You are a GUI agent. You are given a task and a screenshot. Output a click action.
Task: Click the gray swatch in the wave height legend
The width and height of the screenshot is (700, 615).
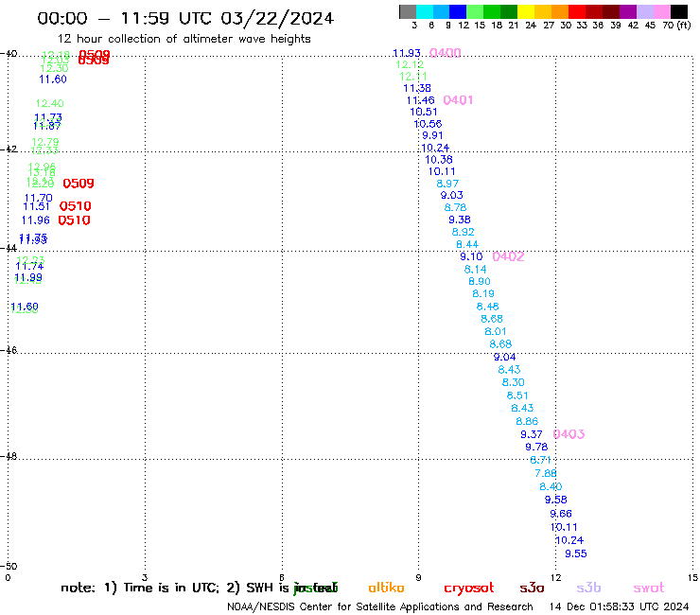coord(408,11)
